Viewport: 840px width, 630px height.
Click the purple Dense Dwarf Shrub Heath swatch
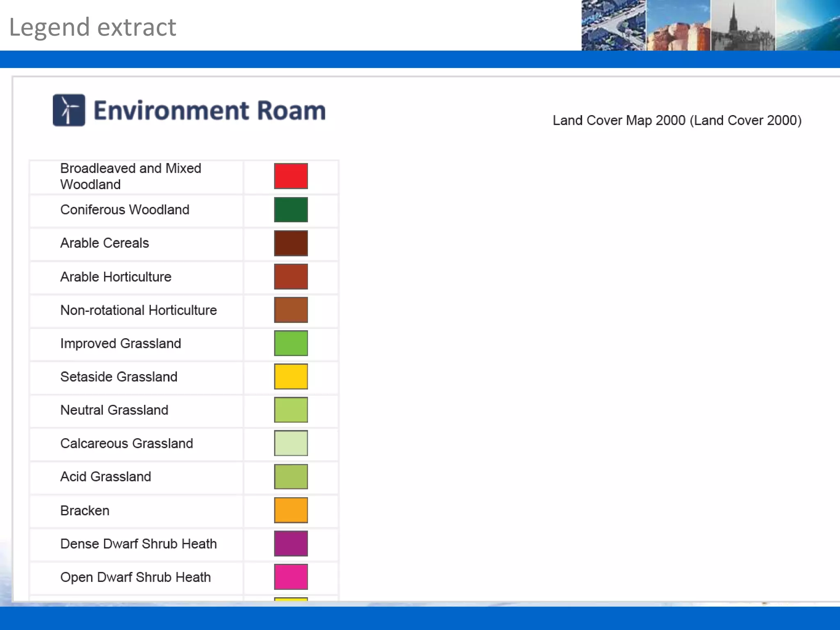click(x=291, y=543)
